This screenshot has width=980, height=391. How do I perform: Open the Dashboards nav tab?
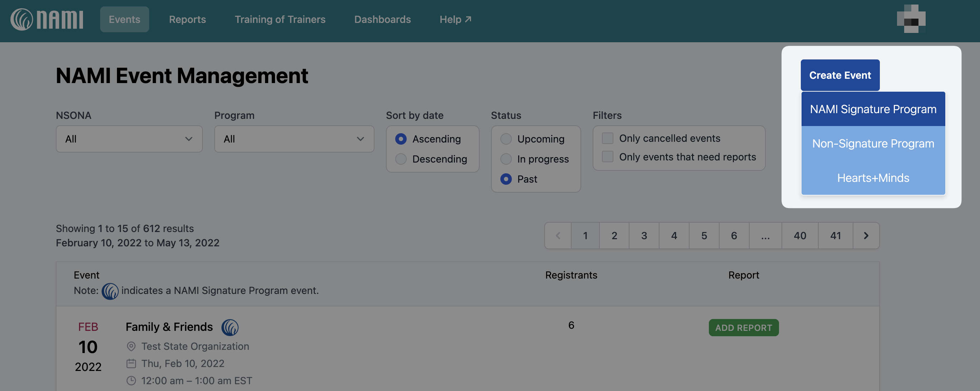click(x=382, y=19)
